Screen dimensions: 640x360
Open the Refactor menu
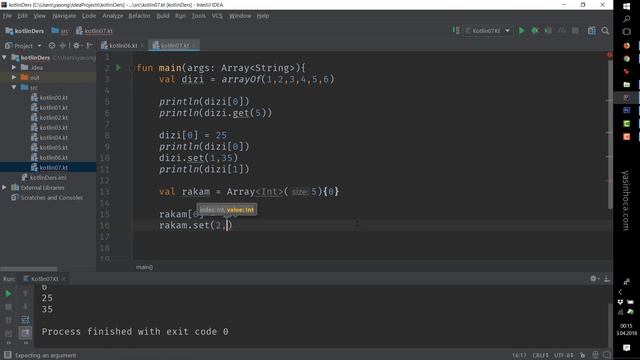click(139, 16)
